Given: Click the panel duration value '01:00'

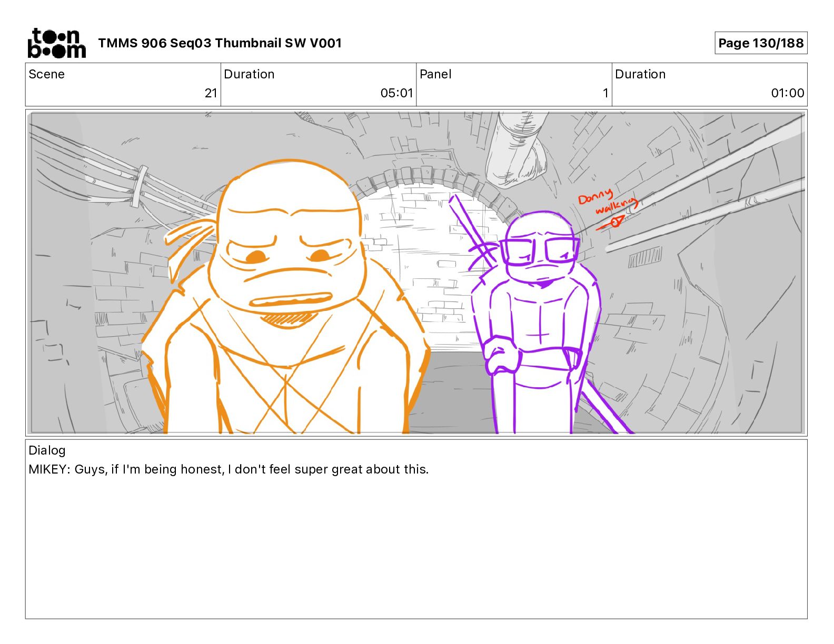Looking at the screenshot, I should pyautogui.click(x=788, y=93).
